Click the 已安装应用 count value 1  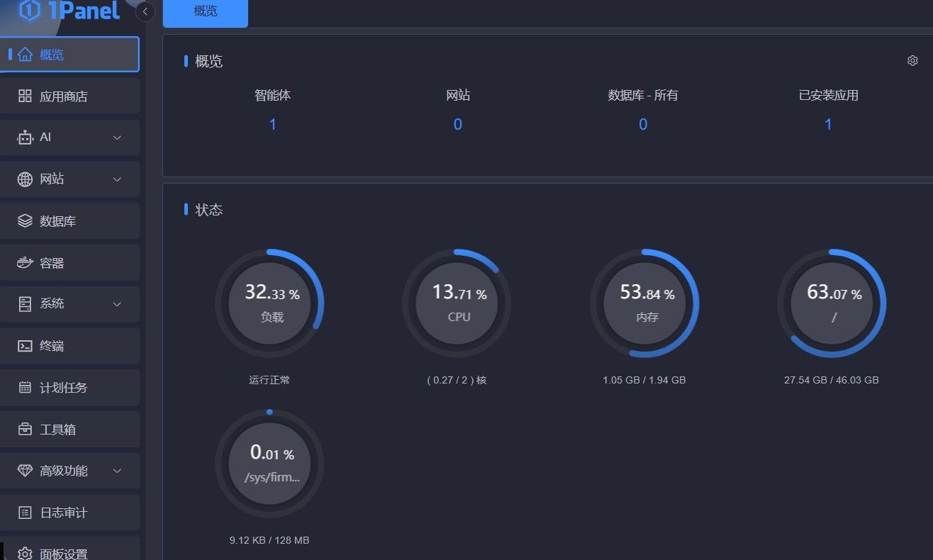[x=828, y=125]
